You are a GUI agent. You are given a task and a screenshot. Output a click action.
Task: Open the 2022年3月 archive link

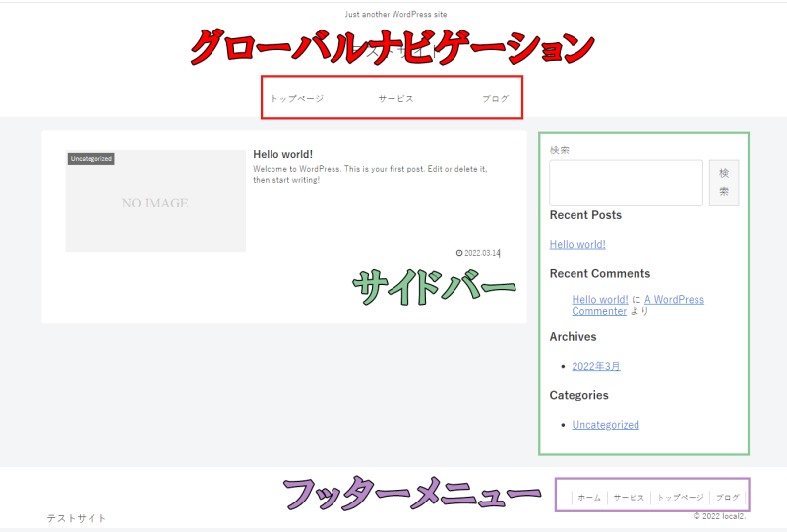[596, 366]
